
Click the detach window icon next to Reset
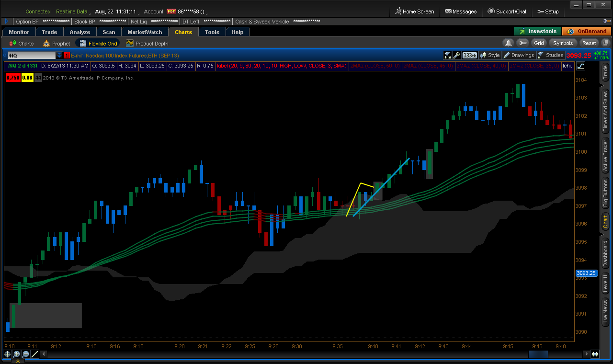pyautogui.click(x=606, y=43)
